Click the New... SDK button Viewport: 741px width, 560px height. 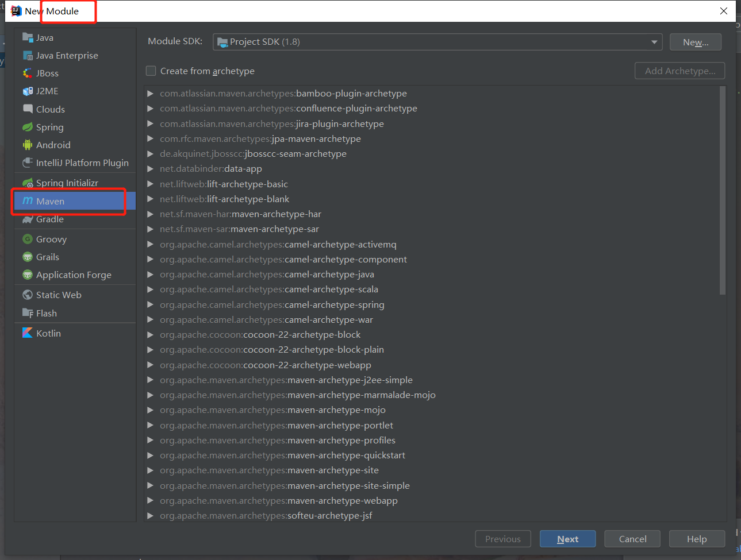696,42
